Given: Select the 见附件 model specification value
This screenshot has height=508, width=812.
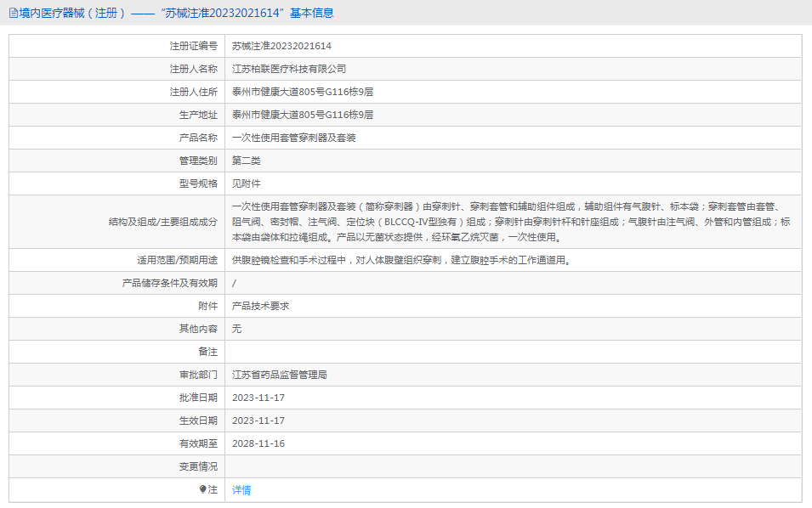Looking at the screenshot, I should pyautogui.click(x=246, y=183).
